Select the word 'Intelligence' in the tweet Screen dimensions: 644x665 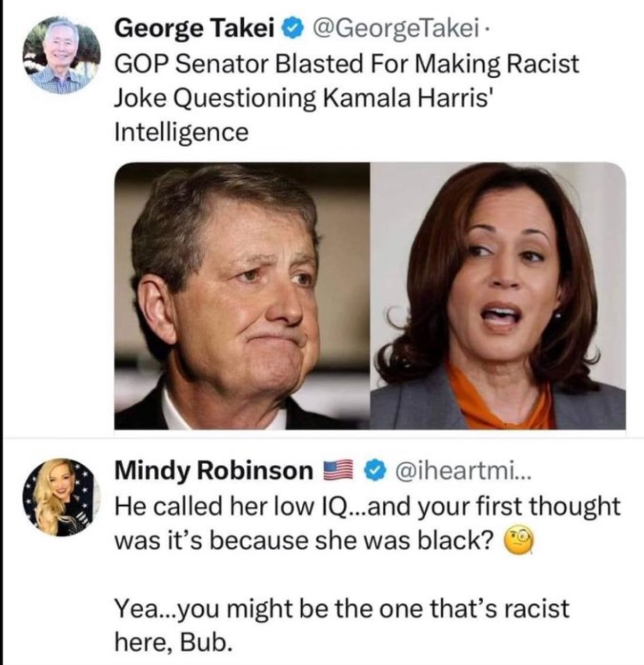(181, 132)
